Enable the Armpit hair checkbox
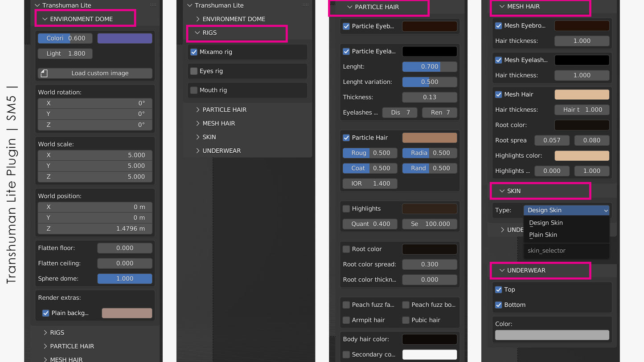Screen dimensions: 644x362 click(x=346, y=320)
